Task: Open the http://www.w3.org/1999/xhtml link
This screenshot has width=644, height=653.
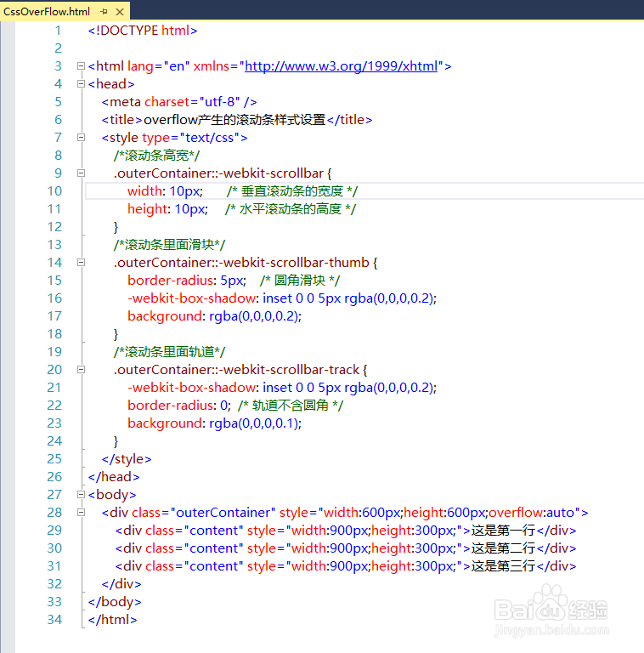Action: click(x=342, y=66)
